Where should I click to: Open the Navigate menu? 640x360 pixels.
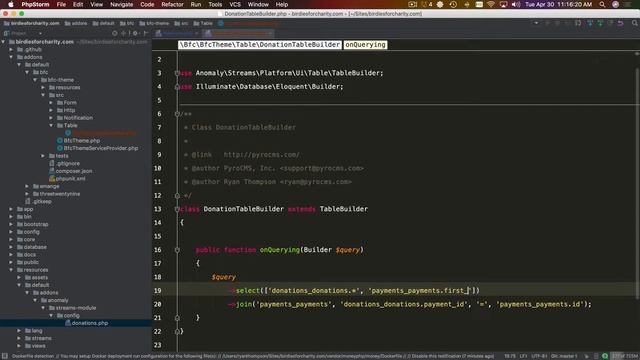click(x=121, y=4)
